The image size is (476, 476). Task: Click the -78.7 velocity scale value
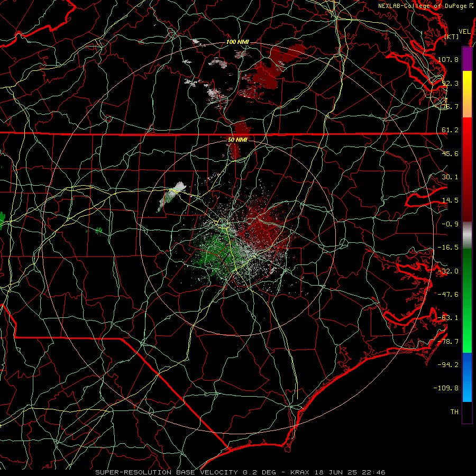(x=448, y=342)
